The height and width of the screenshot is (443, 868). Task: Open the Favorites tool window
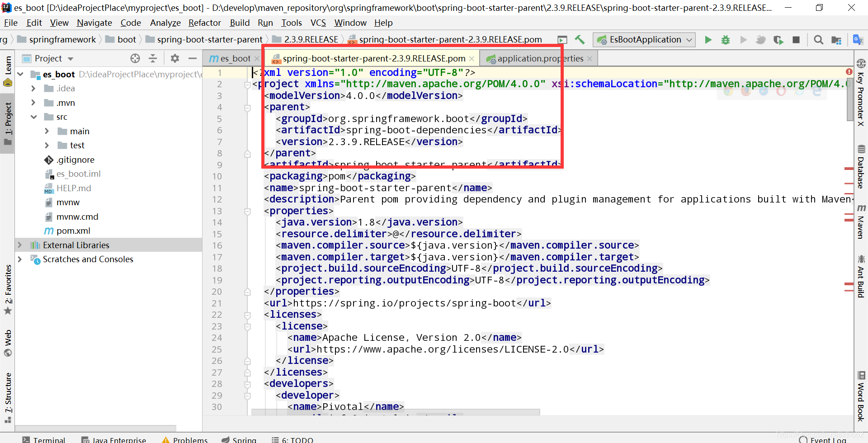coord(8,289)
